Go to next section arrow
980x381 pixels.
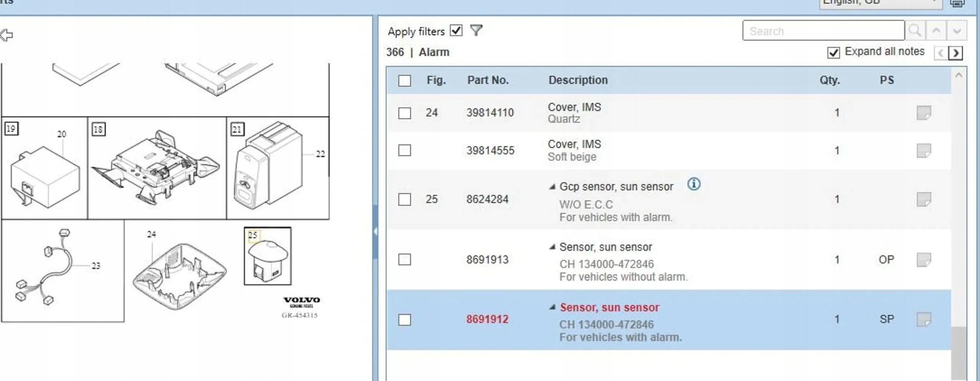coord(956,53)
